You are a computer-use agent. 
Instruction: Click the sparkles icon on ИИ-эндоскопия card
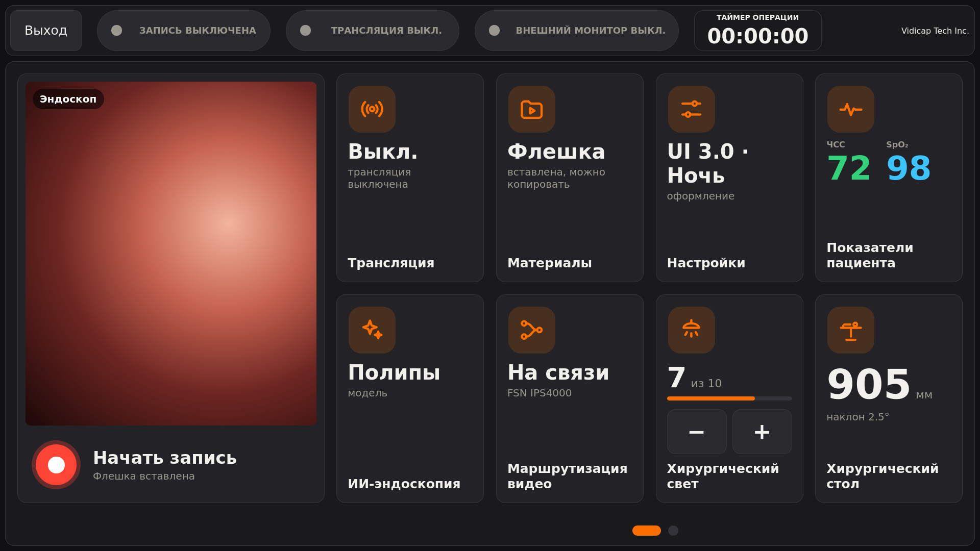coord(372,330)
